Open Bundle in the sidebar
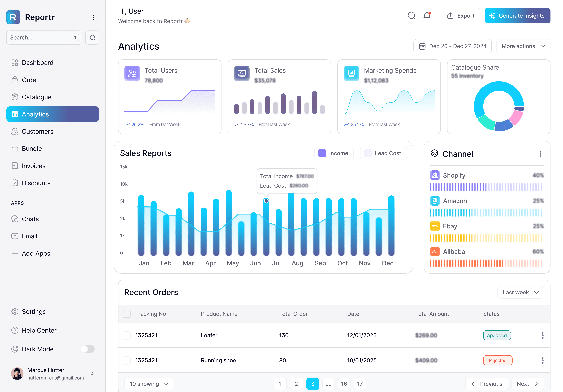The image size is (563, 392). 53,149
